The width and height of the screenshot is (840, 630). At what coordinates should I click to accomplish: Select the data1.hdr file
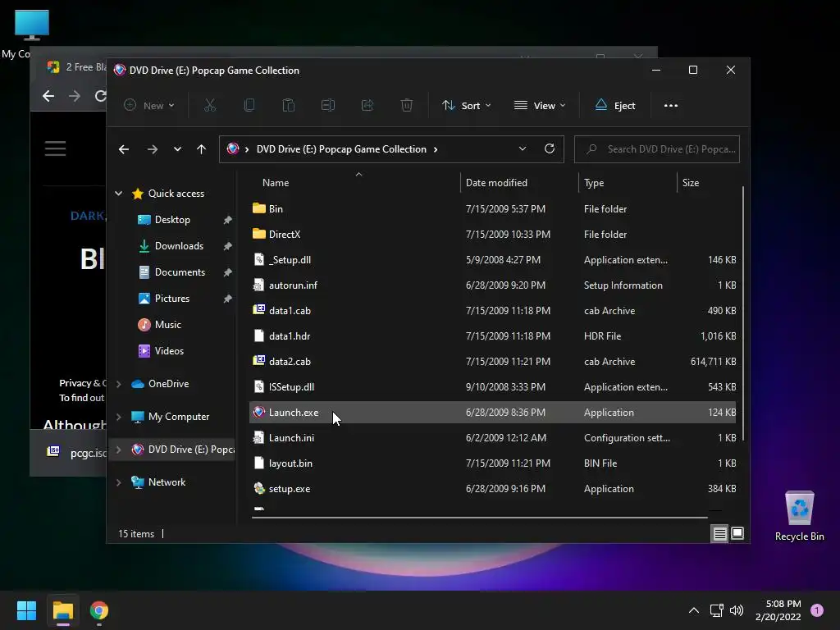pos(492,336)
